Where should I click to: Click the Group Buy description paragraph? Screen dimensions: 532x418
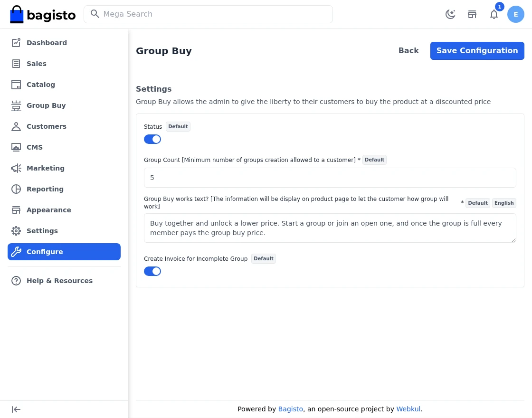[x=313, y=102]
